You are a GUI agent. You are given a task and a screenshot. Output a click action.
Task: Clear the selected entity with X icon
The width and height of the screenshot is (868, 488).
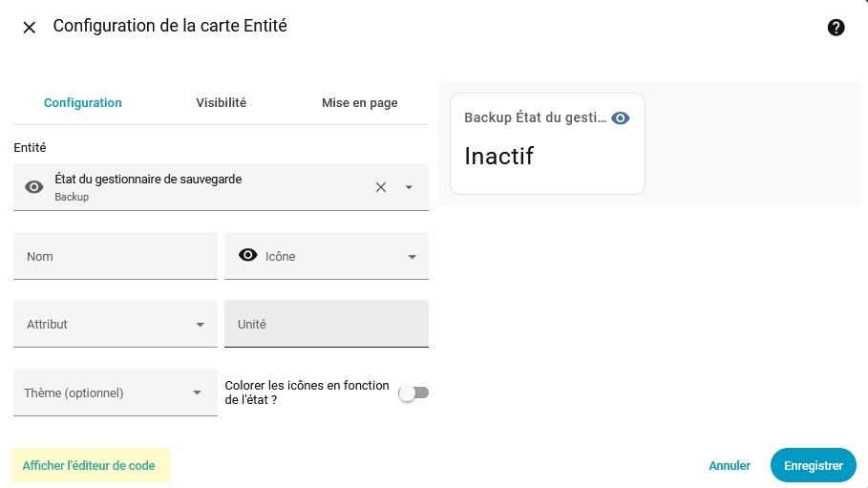coord(381,187)
